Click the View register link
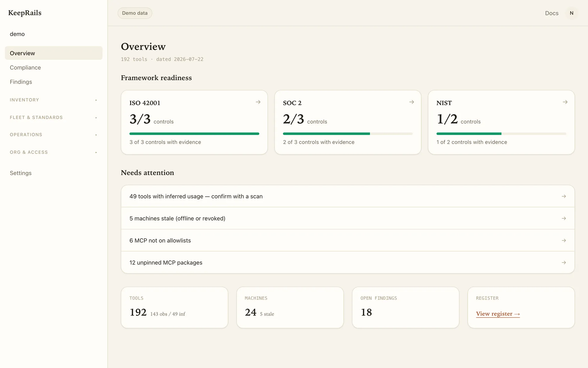The height and width of the screenshot is (368, 588). pos(498,314)
